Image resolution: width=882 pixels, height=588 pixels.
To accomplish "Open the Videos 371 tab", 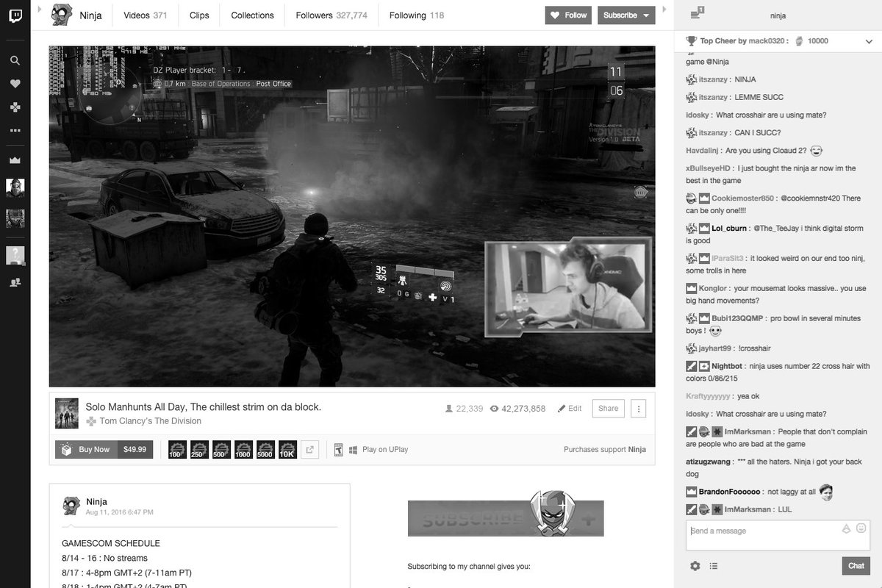I will coord(146,15).
